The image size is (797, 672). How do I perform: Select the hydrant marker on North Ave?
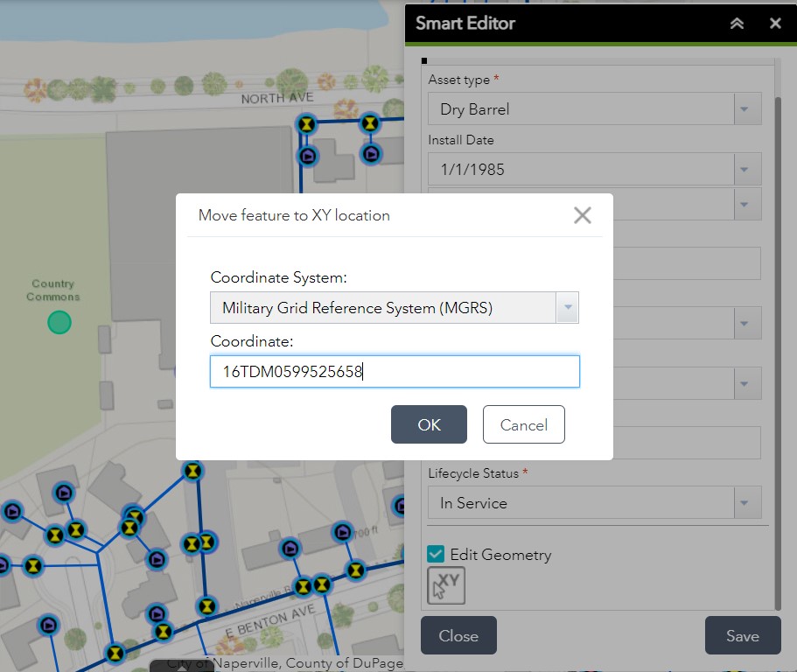pos(306,123)
